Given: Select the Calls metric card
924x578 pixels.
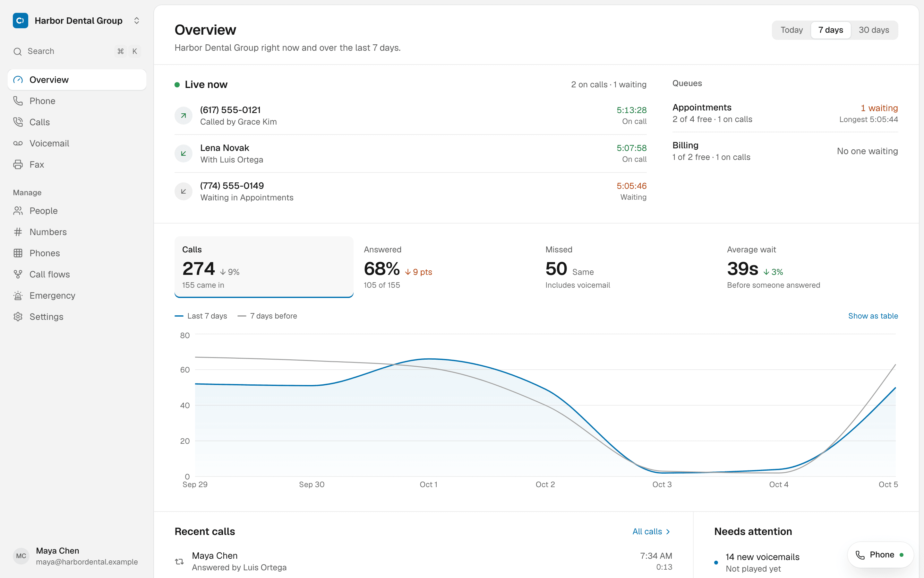Looking at the screenshot, I should click(264, 267).
